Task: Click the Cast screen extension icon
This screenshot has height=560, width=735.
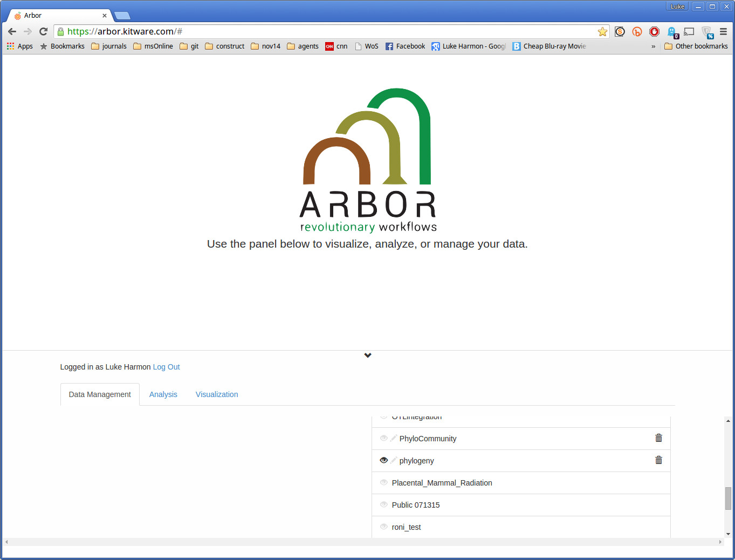Action: 689,31
